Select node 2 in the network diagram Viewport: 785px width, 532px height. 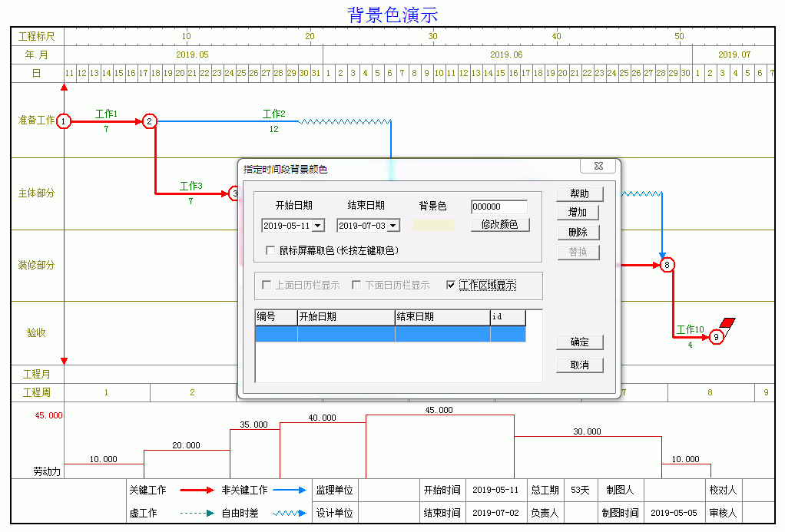(149, 121)
